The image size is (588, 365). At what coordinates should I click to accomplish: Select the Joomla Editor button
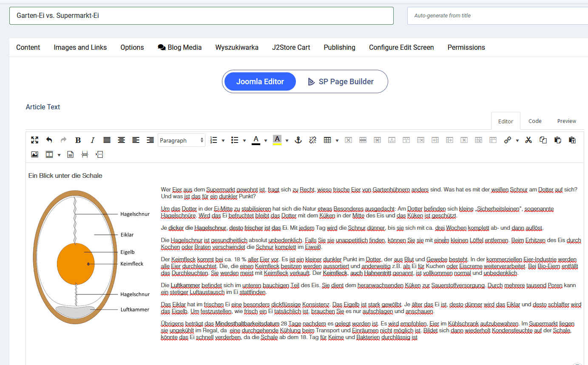click(260, 82)
